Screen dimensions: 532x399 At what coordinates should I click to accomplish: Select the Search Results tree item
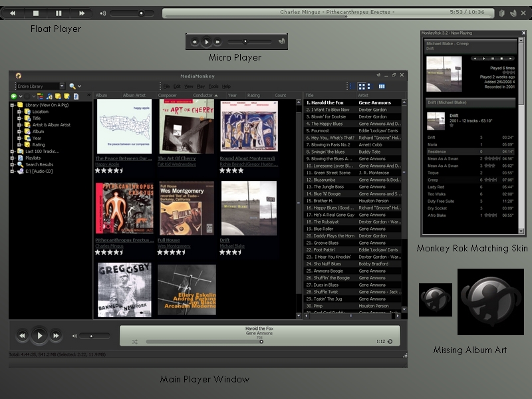pos(39,164)
